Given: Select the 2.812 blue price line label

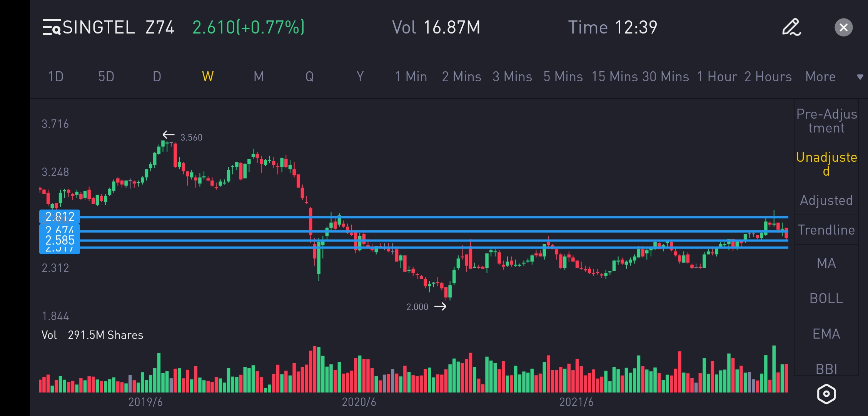Looking at the screenshot, I should [60, 216].
